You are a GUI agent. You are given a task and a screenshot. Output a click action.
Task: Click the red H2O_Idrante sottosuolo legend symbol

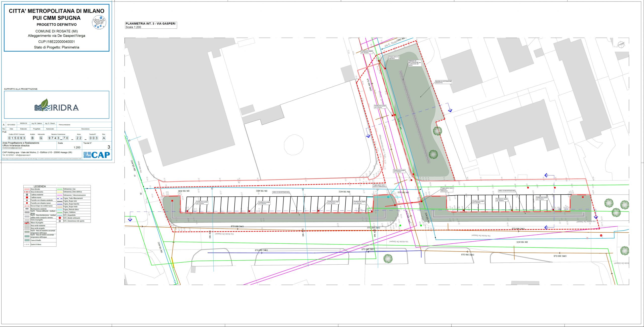tap(60, 218)
